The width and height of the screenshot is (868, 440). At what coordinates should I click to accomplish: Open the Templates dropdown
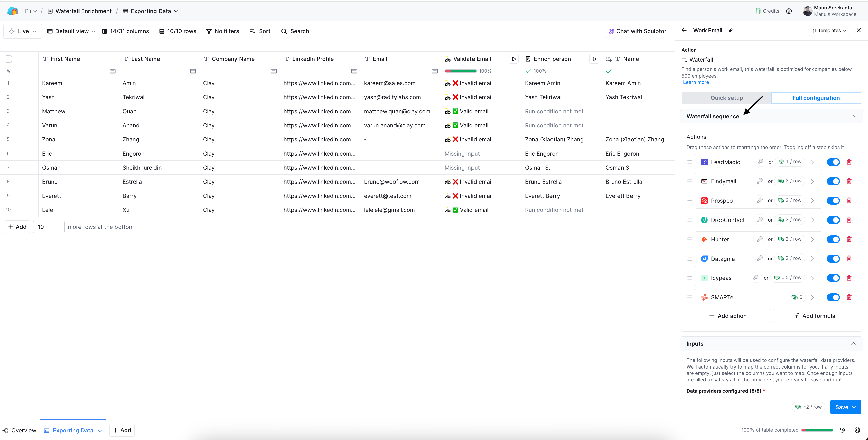tap(829, 31)
